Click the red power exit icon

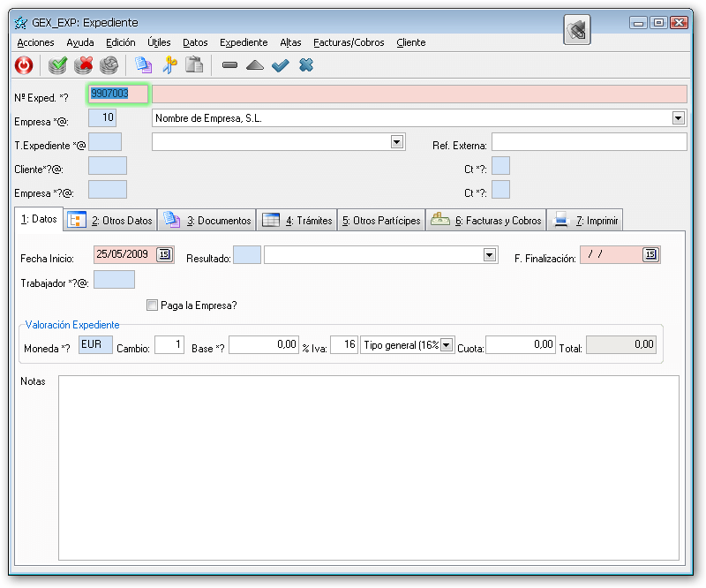(x=24, y=64)
